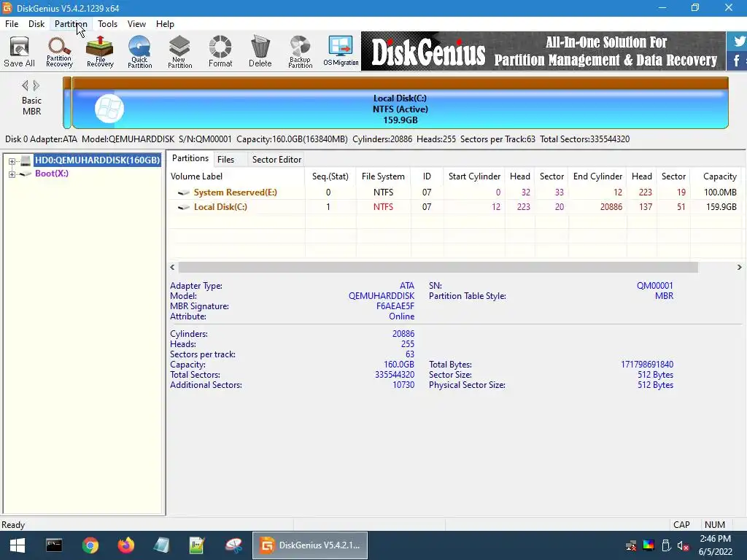Start Quick Partition from toolbar
The image size is (747, 560).
tap(139, 52)
